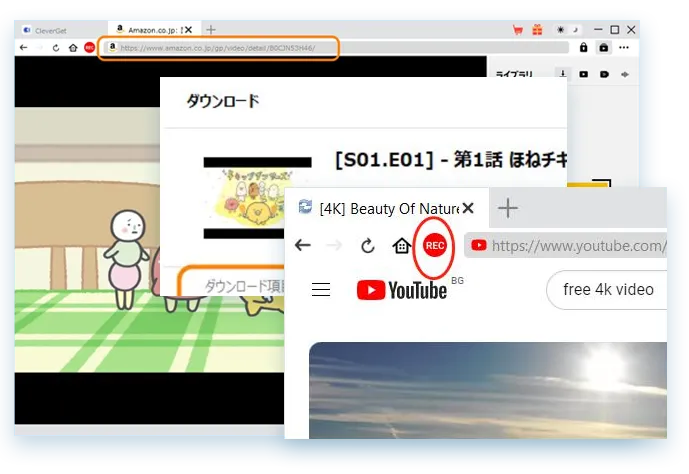The image size is (689, 474).
Task: Reload the YouTube page
Action: tap(367, 246)
